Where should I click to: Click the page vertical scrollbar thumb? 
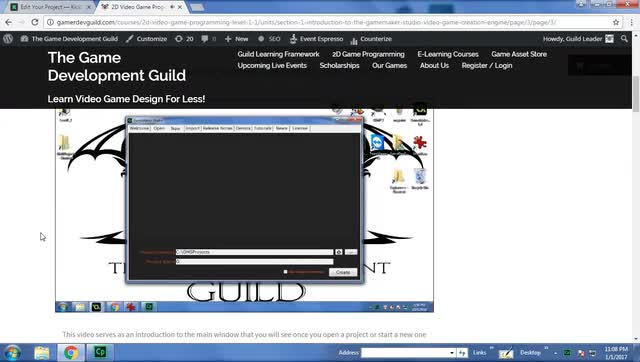(636, 94)
